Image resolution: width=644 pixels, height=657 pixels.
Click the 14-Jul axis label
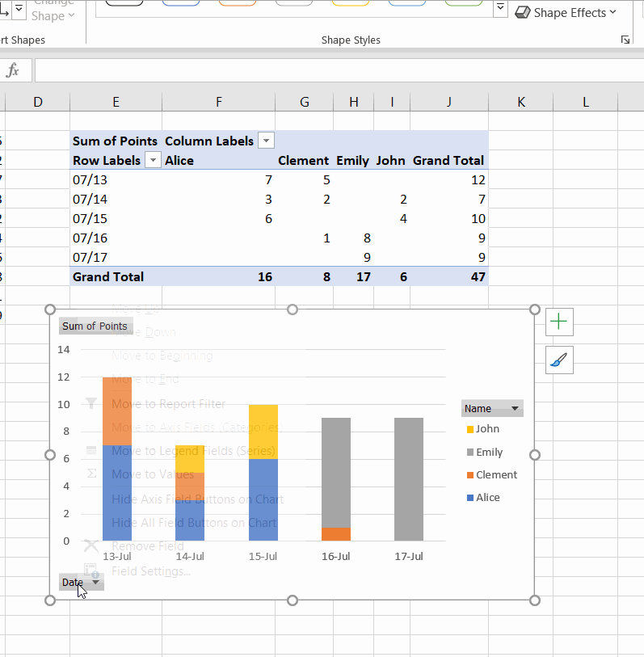click(x=190, y=557)
